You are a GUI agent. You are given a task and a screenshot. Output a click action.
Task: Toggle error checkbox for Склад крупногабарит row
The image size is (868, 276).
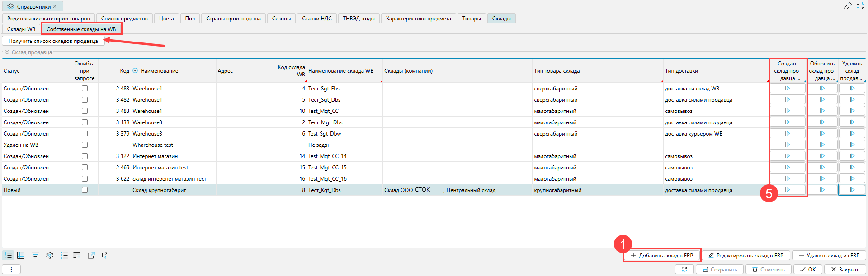tap(85, 190)
